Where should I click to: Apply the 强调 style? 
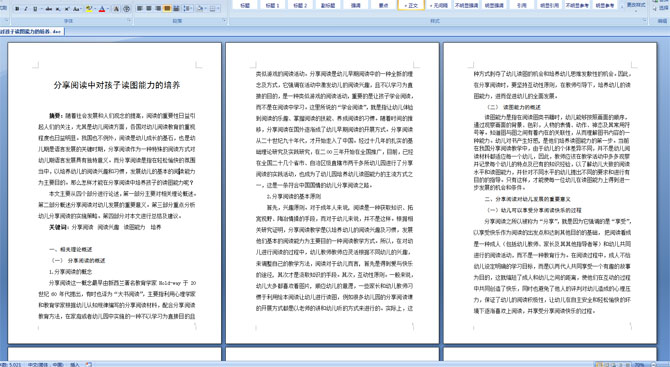tap(356, 5)
